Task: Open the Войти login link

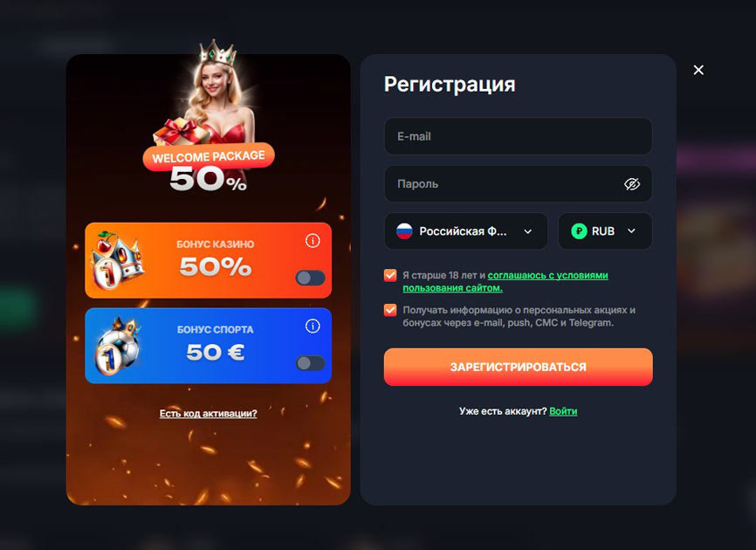Action: 563,411
